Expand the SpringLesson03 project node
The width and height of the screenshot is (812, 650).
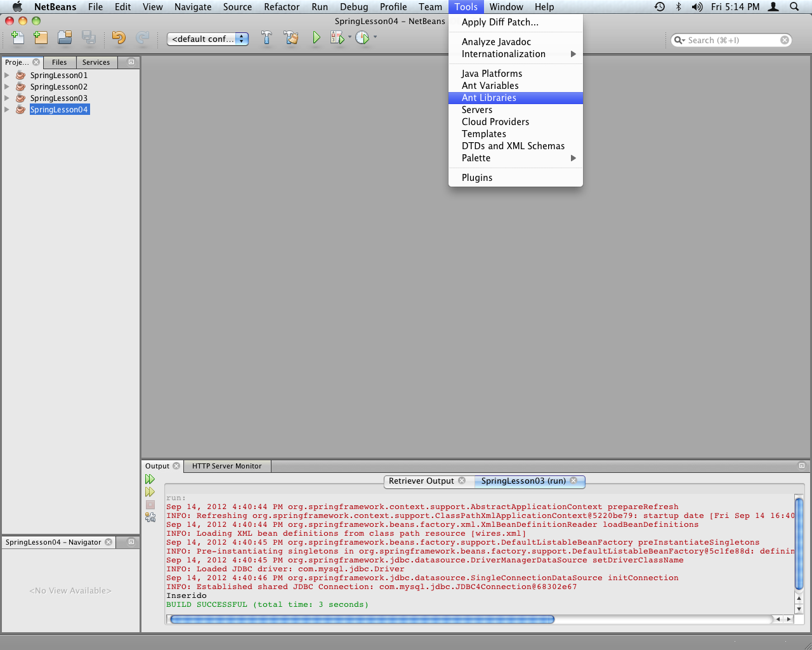[7, 98]
